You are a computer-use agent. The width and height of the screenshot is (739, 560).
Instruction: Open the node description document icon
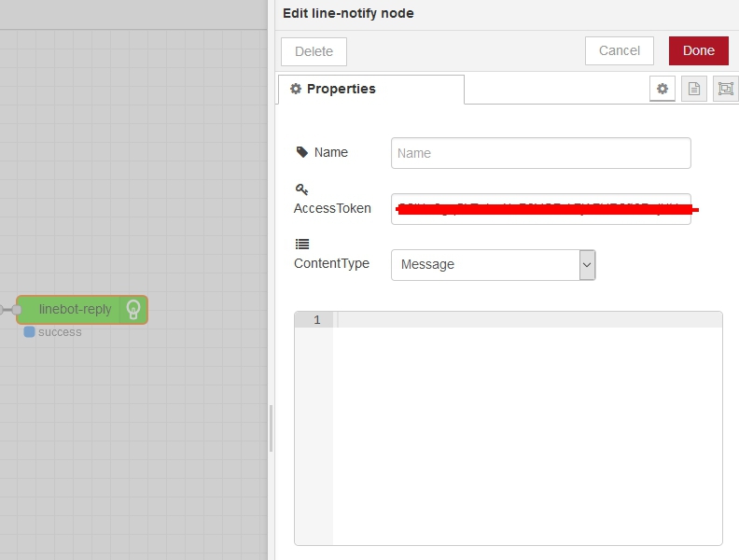(694, 89)
